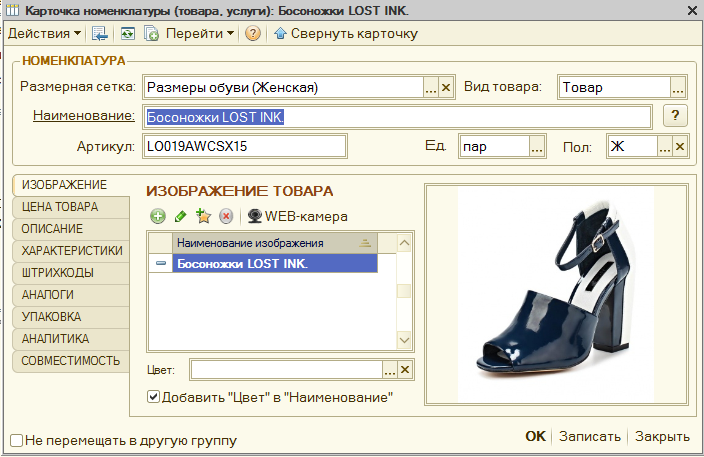This screenshot has height=457, width=704.
Task: Click the refresh icon in toolbar
Action: pyautogui.click(x=128, y=33)
